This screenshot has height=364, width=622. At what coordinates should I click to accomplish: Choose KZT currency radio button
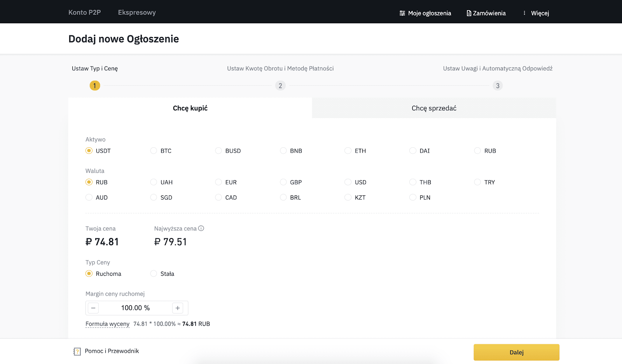coord(348,197)
